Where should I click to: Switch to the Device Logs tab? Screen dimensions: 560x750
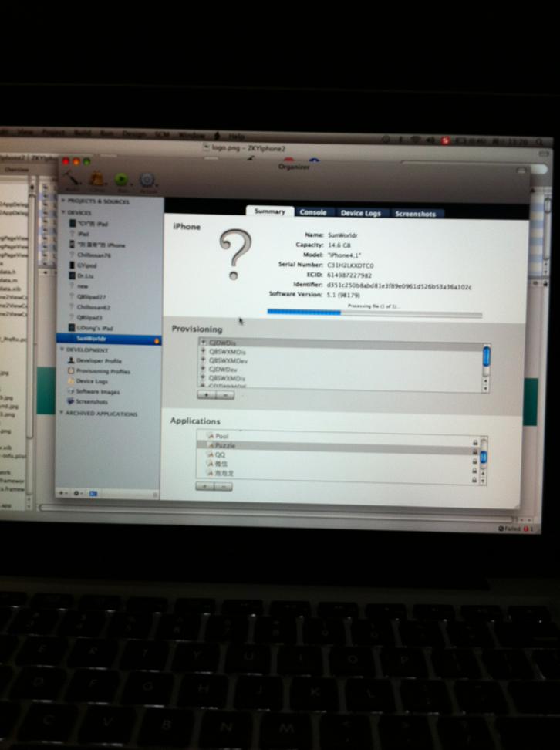(x=361, y=213)
